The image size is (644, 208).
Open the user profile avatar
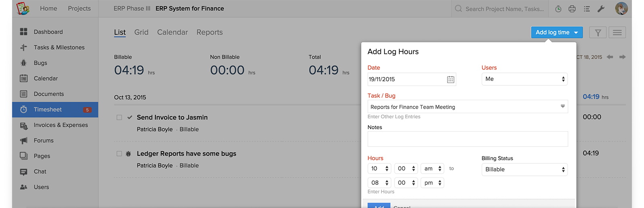coord(621,8)
